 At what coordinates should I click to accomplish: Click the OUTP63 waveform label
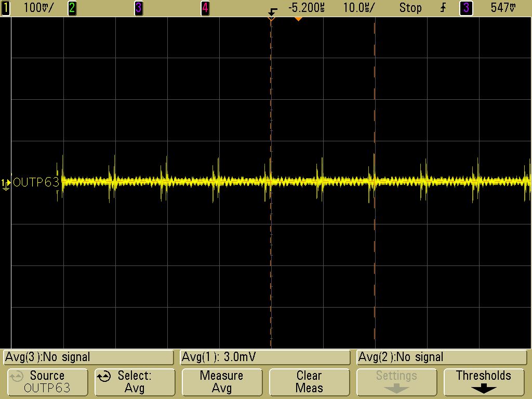[36, 182]
